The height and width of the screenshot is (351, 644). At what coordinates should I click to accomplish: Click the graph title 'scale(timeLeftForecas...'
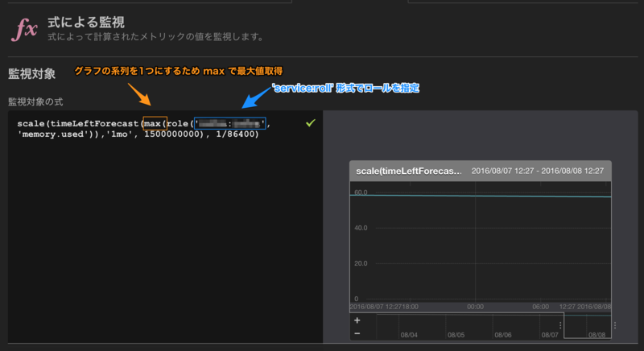tap(409, 171)
